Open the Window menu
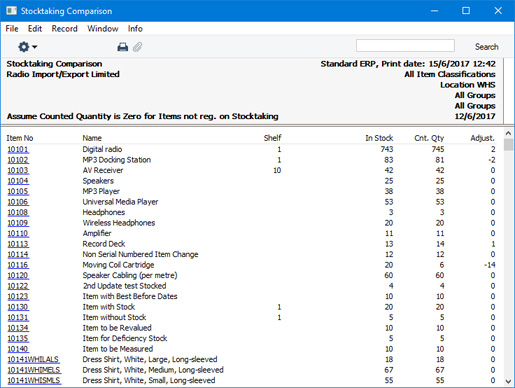515x388 pixels. point(103,29)
